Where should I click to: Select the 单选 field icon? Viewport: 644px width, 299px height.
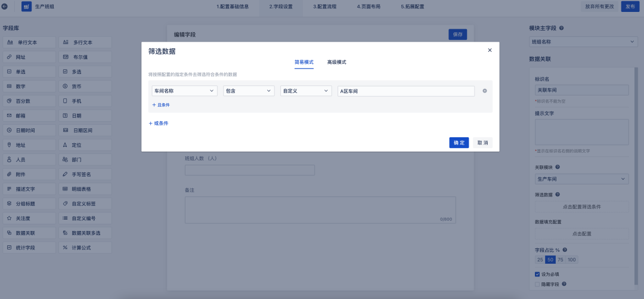click(10, 72)
